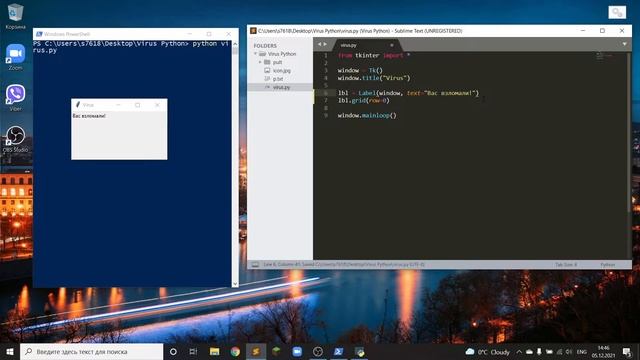Open the weather widget showing 0°C Cloudy
Screen dimensions: 640x360
(488, 352)
